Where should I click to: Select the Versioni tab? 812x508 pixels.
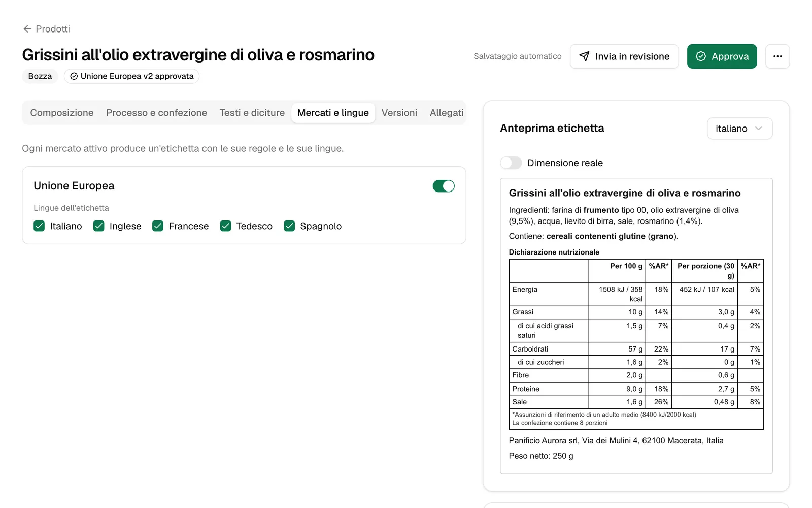(399, 113)
